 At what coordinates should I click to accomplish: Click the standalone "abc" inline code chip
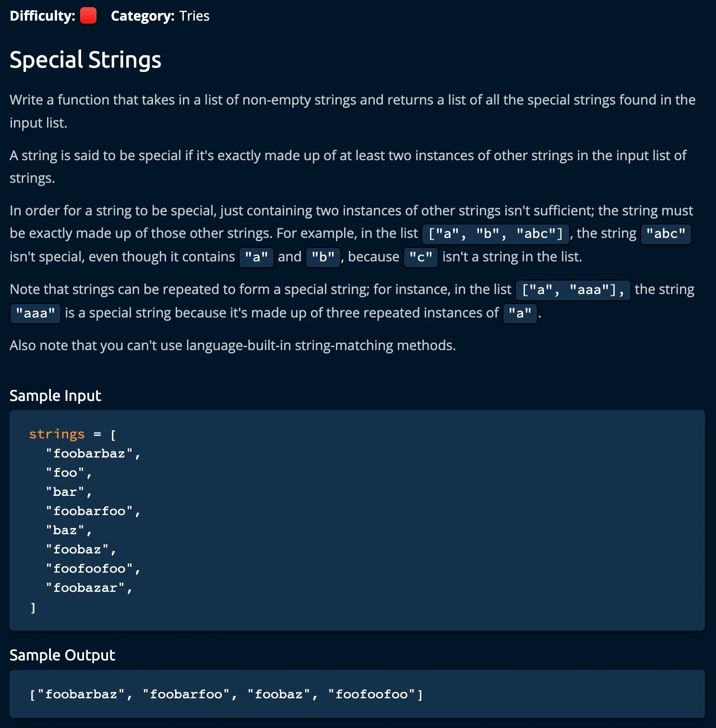pyautogui.click(x=666, y=234)
